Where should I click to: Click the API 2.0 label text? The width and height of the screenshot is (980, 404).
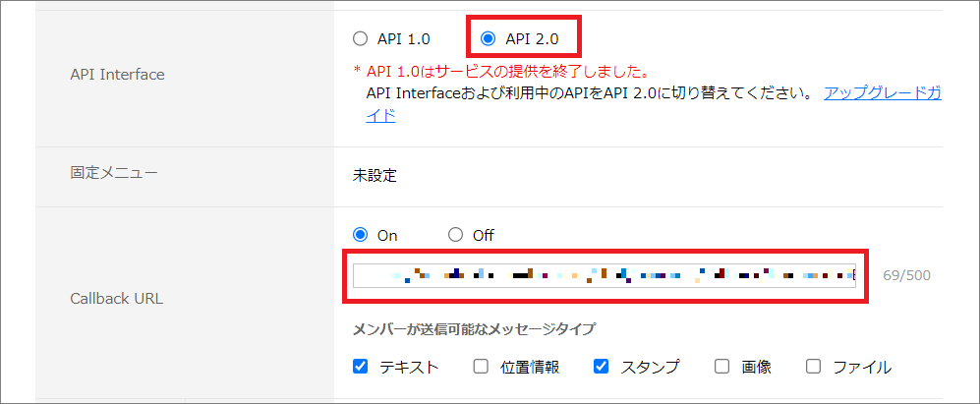point(532,39)
